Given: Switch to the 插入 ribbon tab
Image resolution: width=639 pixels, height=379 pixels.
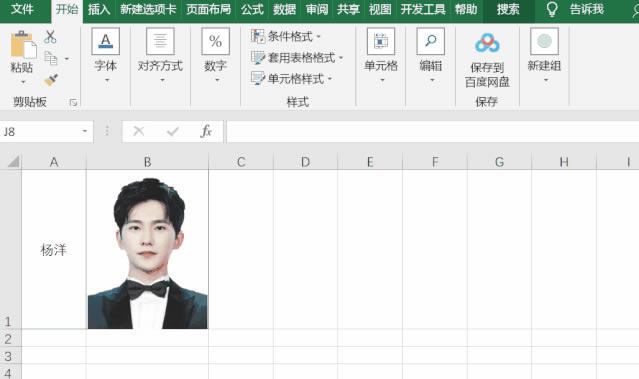Looking at the screenshot, I should [99, 9].
